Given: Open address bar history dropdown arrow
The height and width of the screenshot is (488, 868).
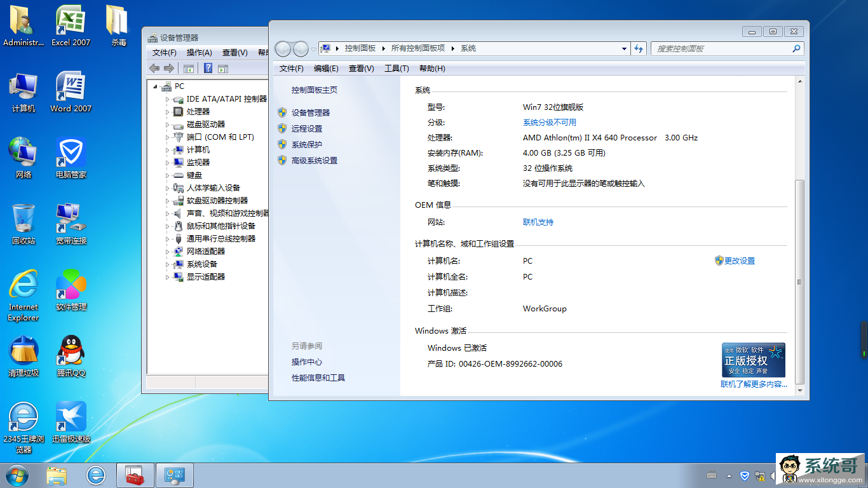Looking at the screenshot, I should coord(624,48).
